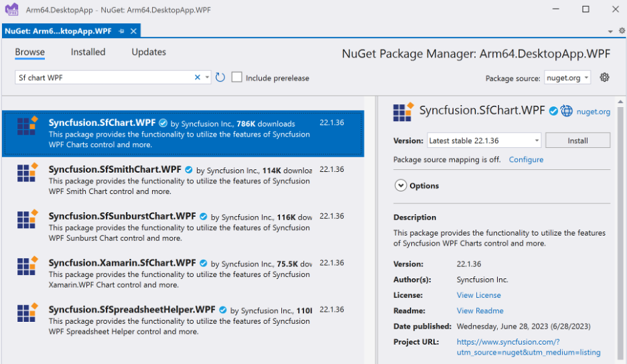Image resolution: width=627 pixels, height=364 pixels.
Task: Click the large package icon in details pane
Action: pyautogui.click(x=403, y=112)
